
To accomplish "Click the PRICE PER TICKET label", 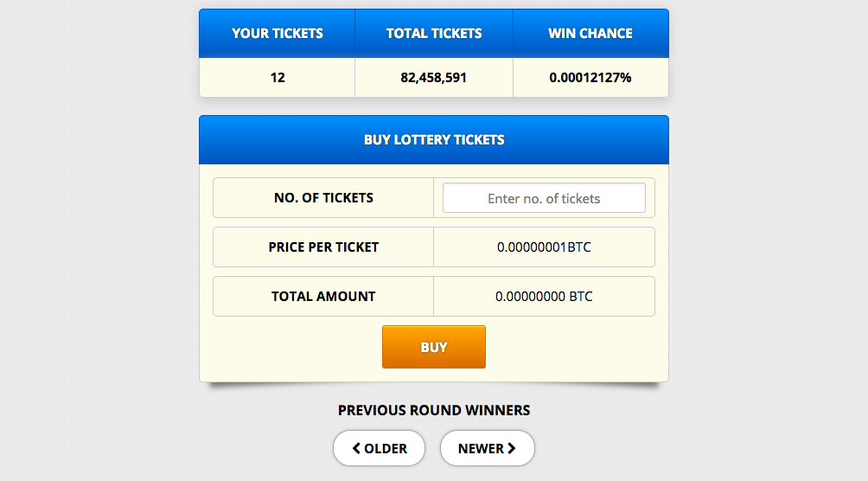I will [x=323, y=247].
